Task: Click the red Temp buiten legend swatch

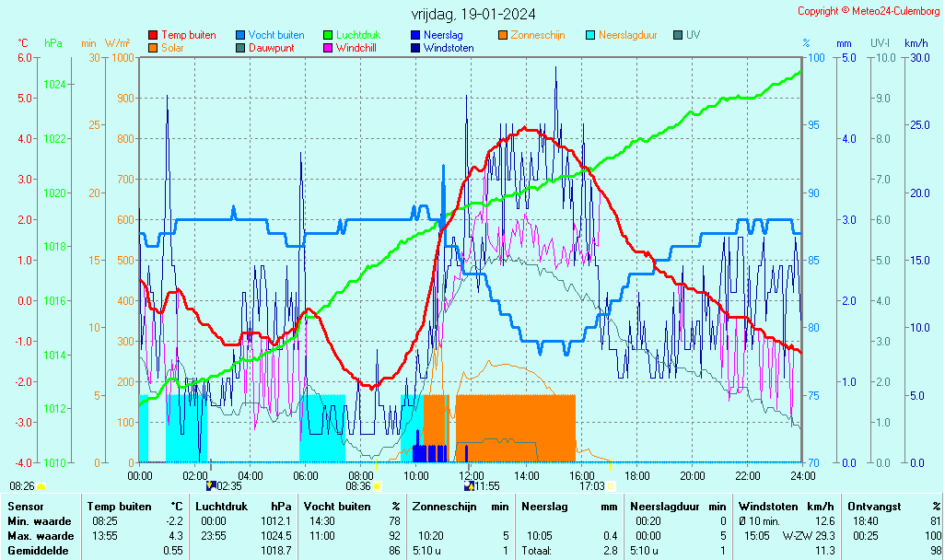Action: point(153,35)
